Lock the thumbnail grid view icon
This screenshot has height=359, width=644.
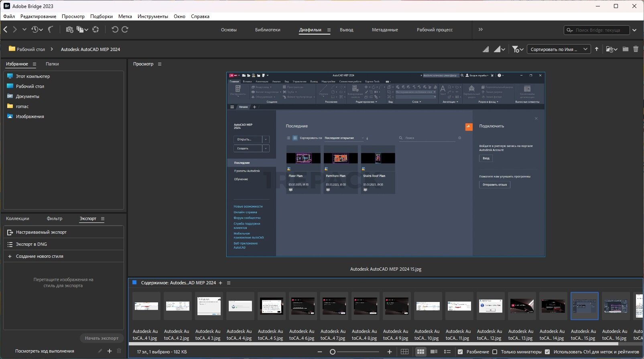(404, 352)
